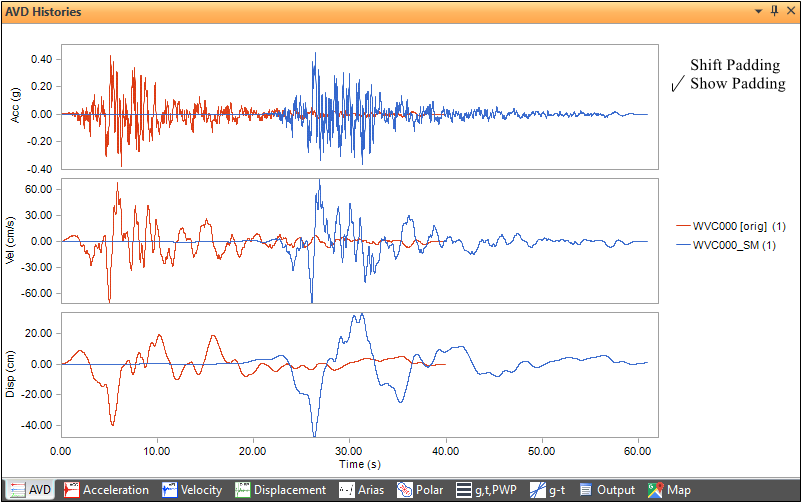The image size is (802, 503).
Task: Open the AVD tab icon
Action: coord(15,490)
